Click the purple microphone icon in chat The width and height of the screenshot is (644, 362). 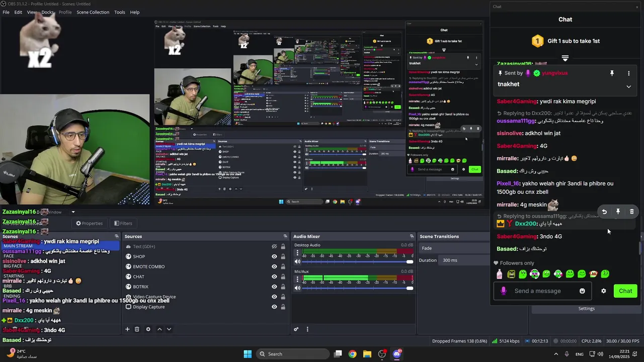[x=504, y=291]
